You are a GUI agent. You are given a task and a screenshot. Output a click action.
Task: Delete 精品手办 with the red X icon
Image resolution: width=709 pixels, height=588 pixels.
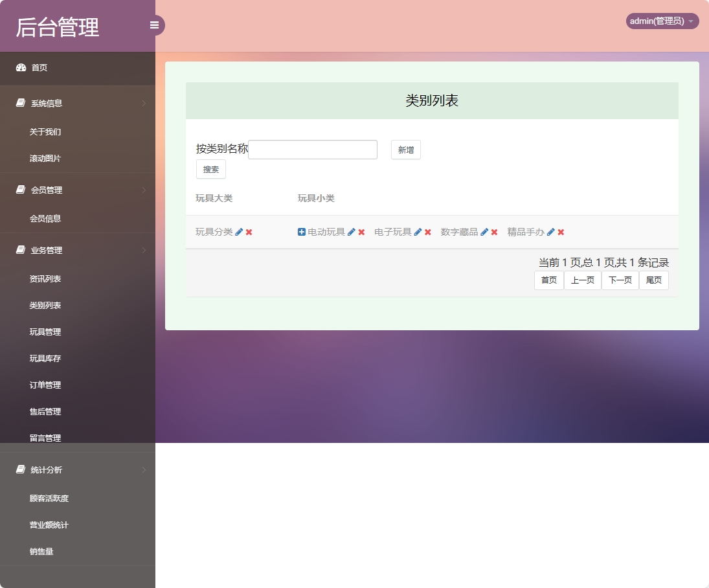pyautogui.click(x=559, y=232)
